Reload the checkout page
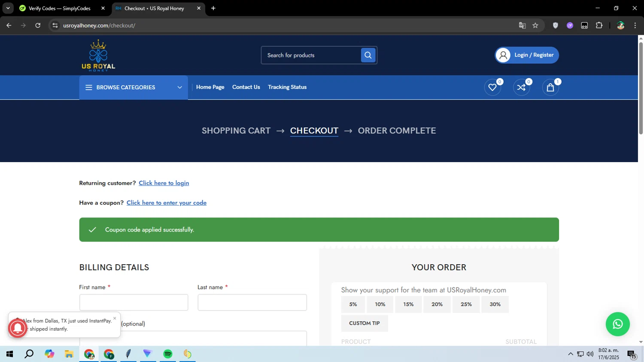 [38, 25]
